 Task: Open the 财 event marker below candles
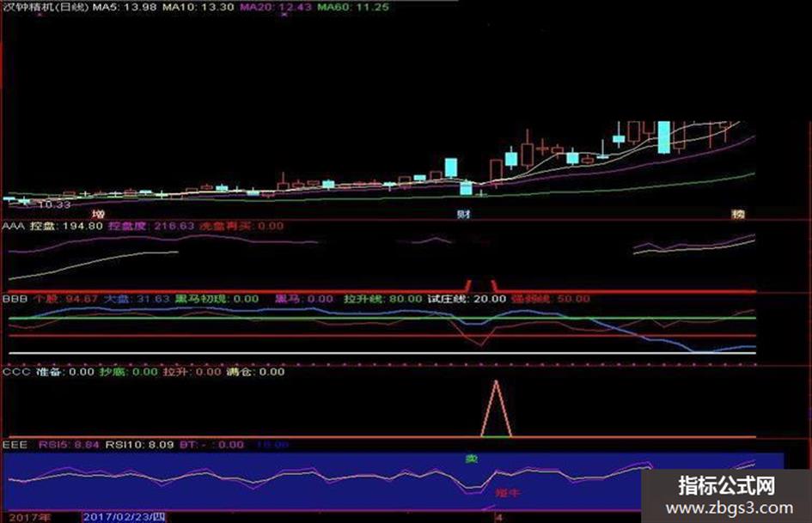point(462,214)
